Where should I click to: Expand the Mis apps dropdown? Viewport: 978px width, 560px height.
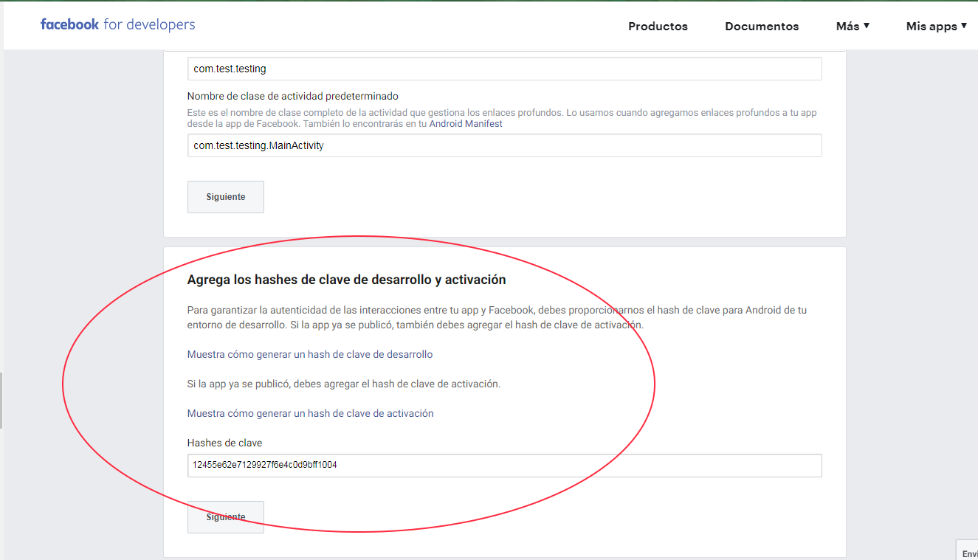click(937, 26)
